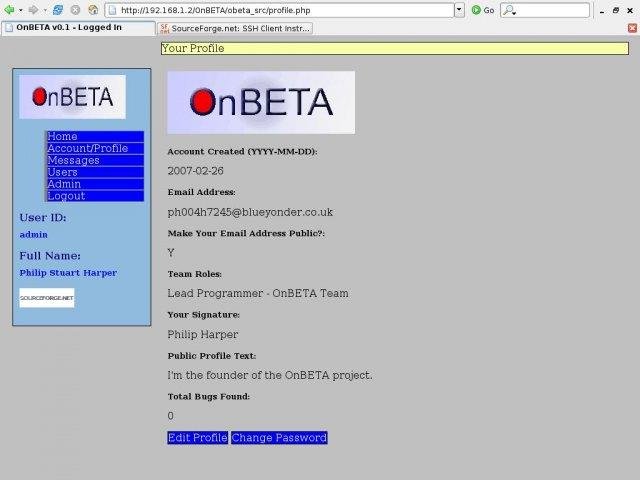Screen dimensions: 640x480
Task: Click the signature text Philip Harper
Action: click(203, 335)
